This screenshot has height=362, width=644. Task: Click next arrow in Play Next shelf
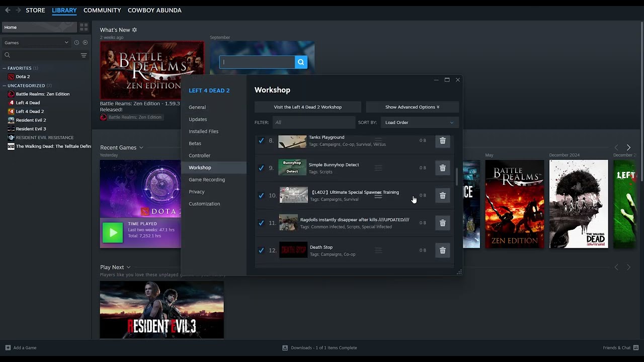pyautogui.click(x=628, y=267)
